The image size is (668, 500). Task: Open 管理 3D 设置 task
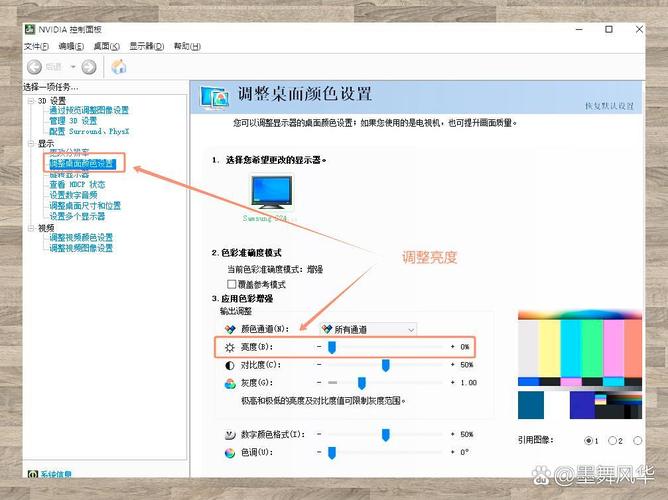73,121
